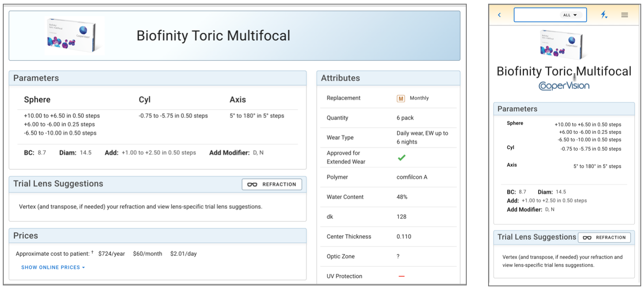Click the glasses icon on the desktop Refraction button
The image size is (644, 291).
252,184
